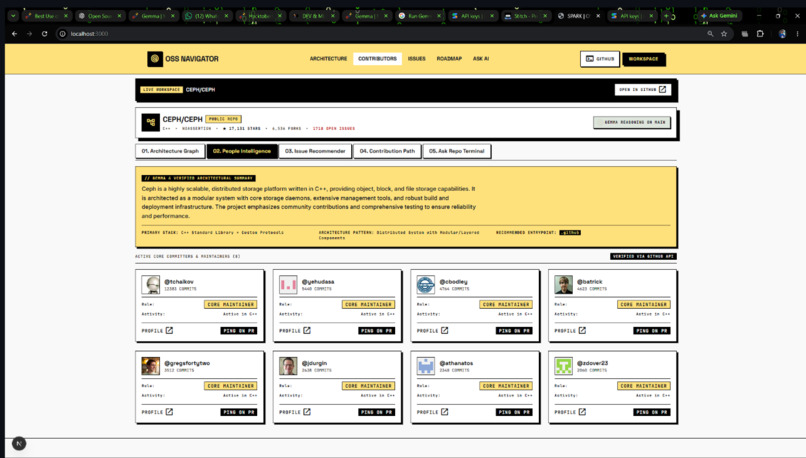The width and height of the screenshot is (806, 458).
Task: Open profile link icon for @gregsfortytwo
Action: pos(169,412)
